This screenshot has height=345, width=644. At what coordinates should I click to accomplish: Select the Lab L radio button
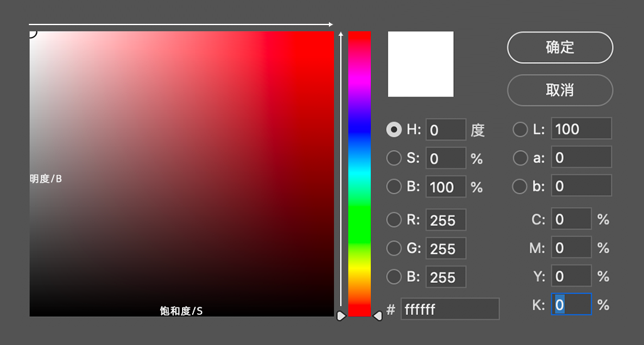(520, 129)
